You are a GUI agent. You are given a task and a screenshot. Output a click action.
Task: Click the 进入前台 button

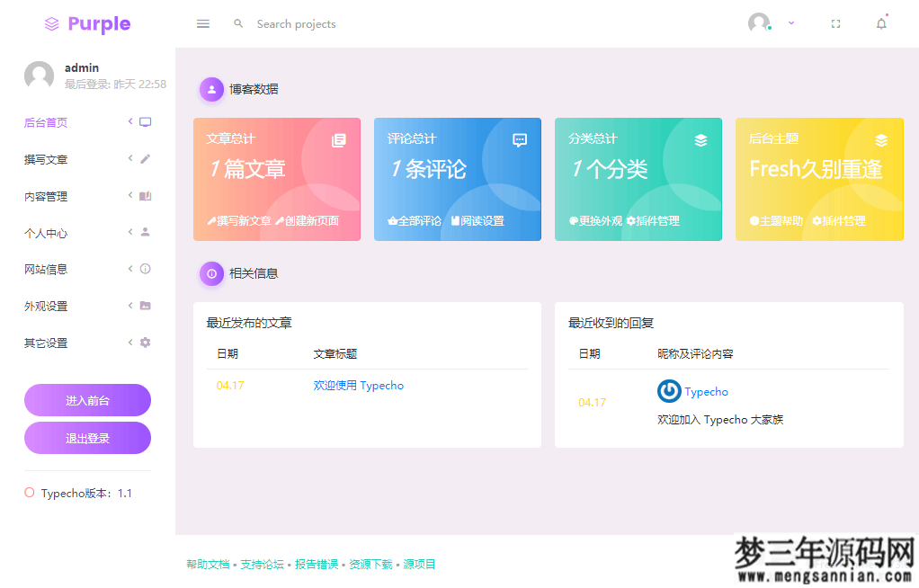coord(87,399)
